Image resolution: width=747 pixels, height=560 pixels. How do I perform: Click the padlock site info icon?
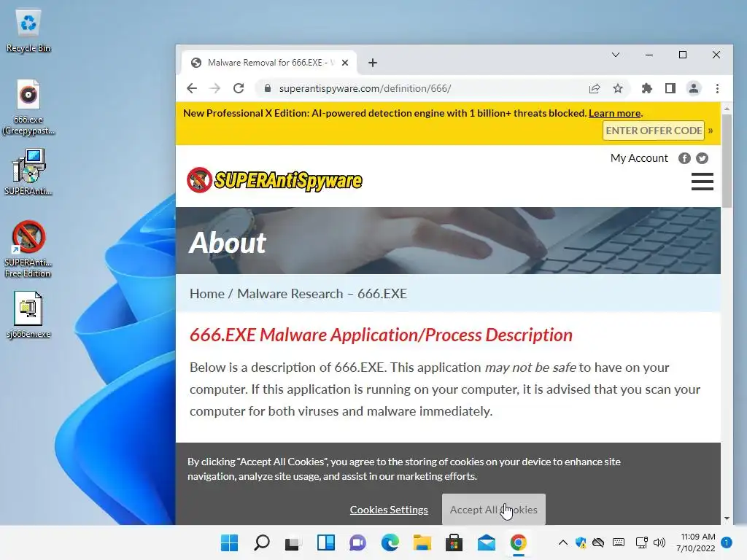[268, 88]
